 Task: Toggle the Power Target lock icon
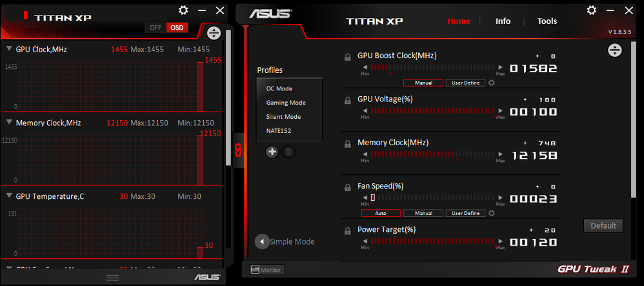(347, 231)
